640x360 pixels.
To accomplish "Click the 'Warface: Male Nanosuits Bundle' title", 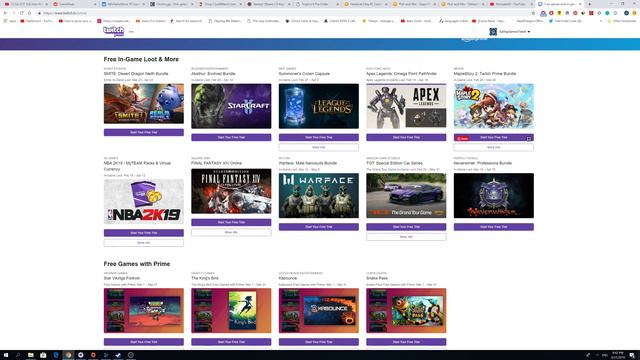I will tap(308, 163).
